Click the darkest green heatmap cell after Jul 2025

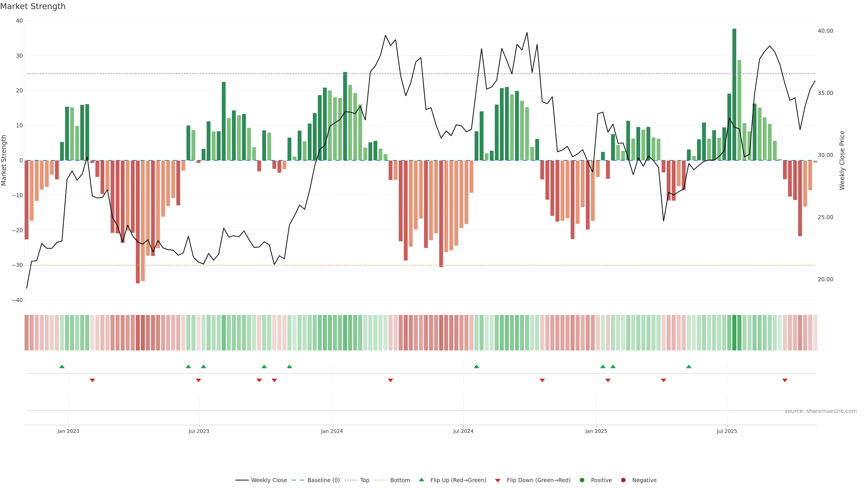pyautogui.click(x=734, y=333)
